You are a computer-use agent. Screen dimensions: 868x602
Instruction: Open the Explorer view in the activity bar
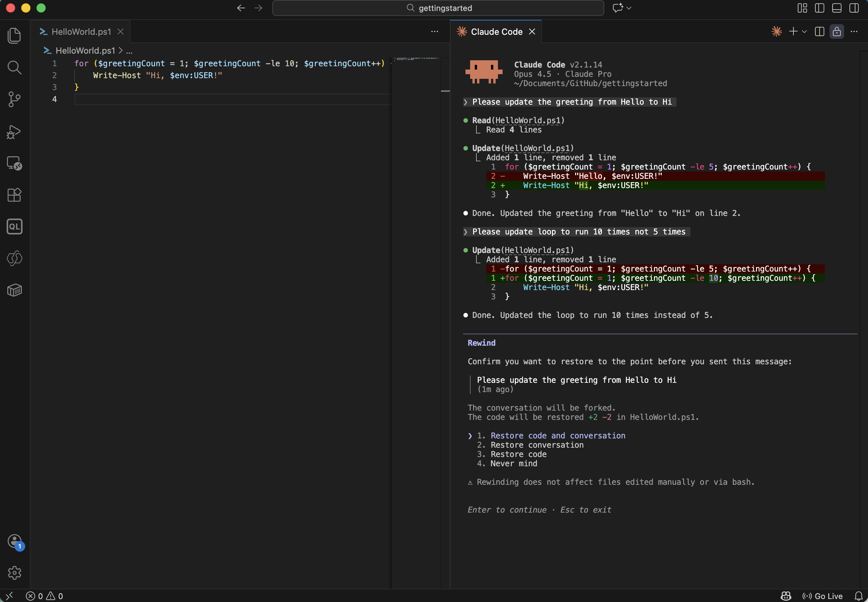click(x=15, y=35)
